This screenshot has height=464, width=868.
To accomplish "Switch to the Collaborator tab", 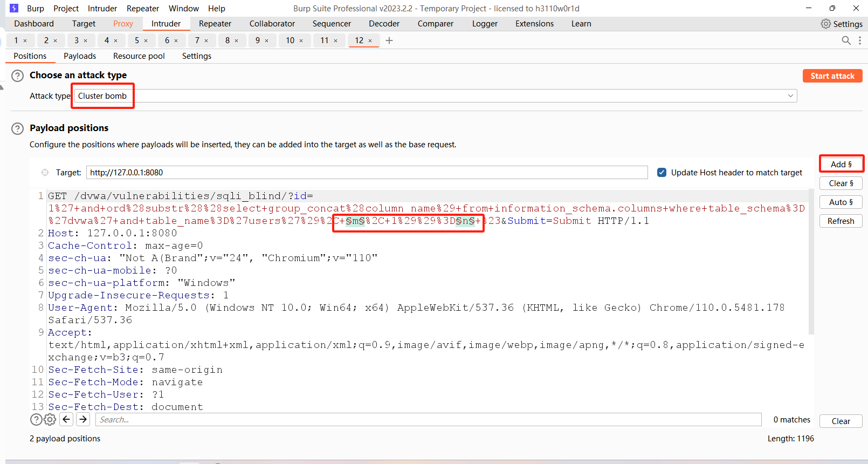I will 272,24.
